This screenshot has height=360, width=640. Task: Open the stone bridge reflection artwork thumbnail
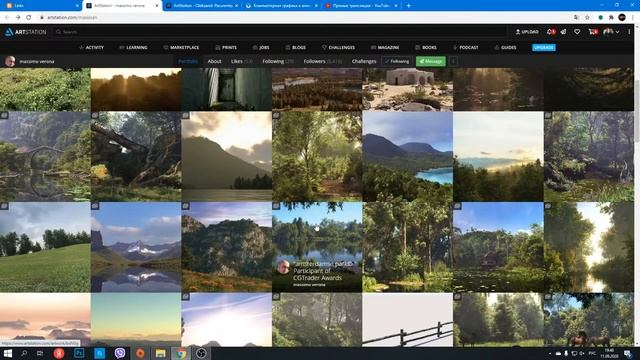coord(45,156)
